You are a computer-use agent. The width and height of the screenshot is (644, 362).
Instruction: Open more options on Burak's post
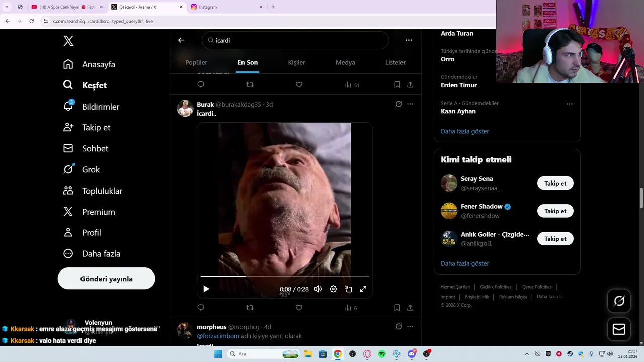(x=410, y=104)
